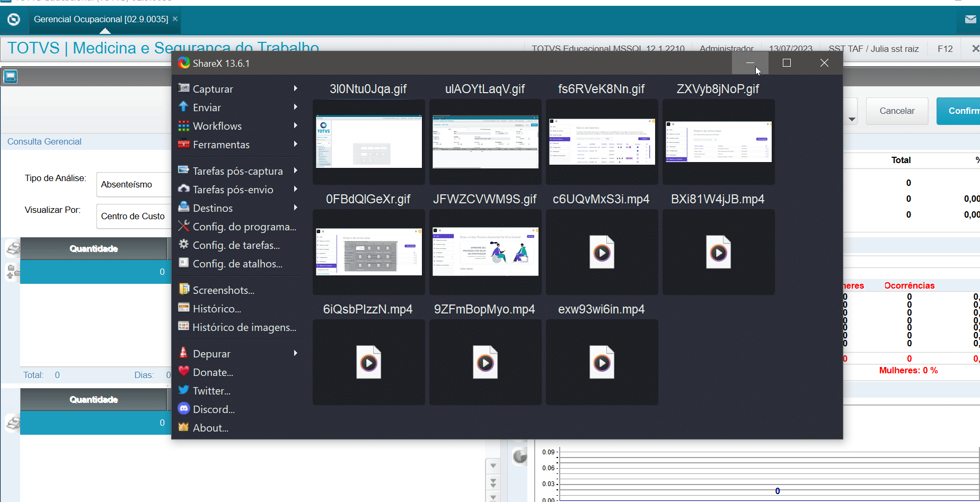The width and height of the screenshot is (980, 502).
Task: Click the Tarefas pós-captura icon
Action: tap(184, 170)
